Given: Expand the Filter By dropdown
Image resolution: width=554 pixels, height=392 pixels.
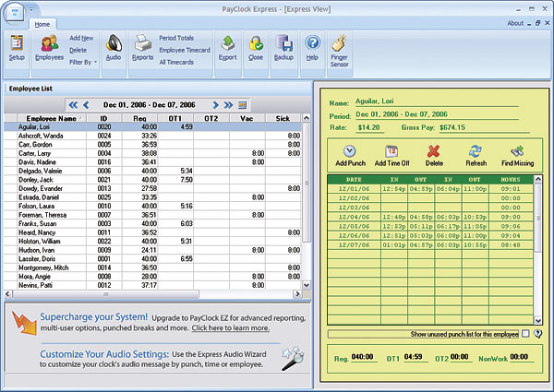Looking at the screenshot, I should (83, 62).
